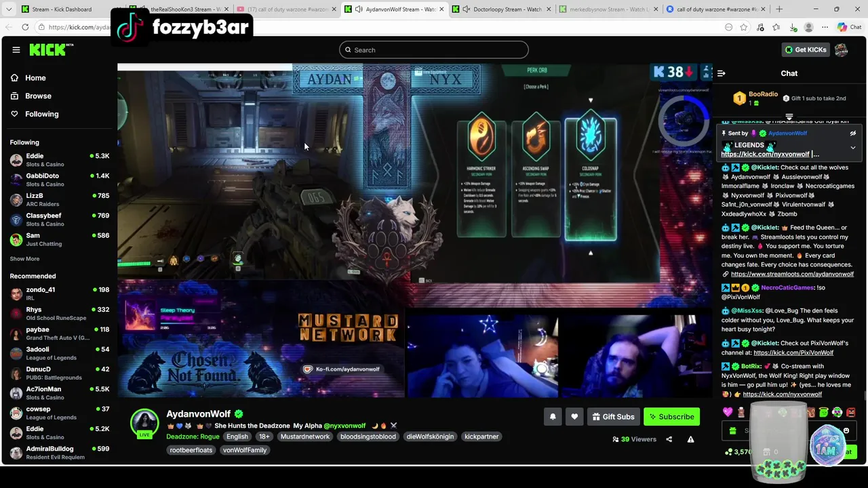The width and height of the screenshot is (868, 488).
Task: Open Rhys's Old School RuneScape channel
Action: click(x=59, y=313)
